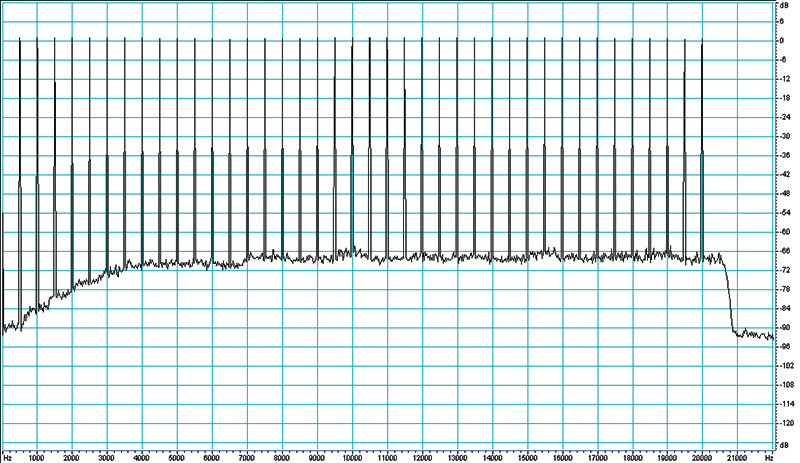The width and height of the screenshot is (800, 463).
Task: Click the 0 dB level axis label
Action: point(782,41)
